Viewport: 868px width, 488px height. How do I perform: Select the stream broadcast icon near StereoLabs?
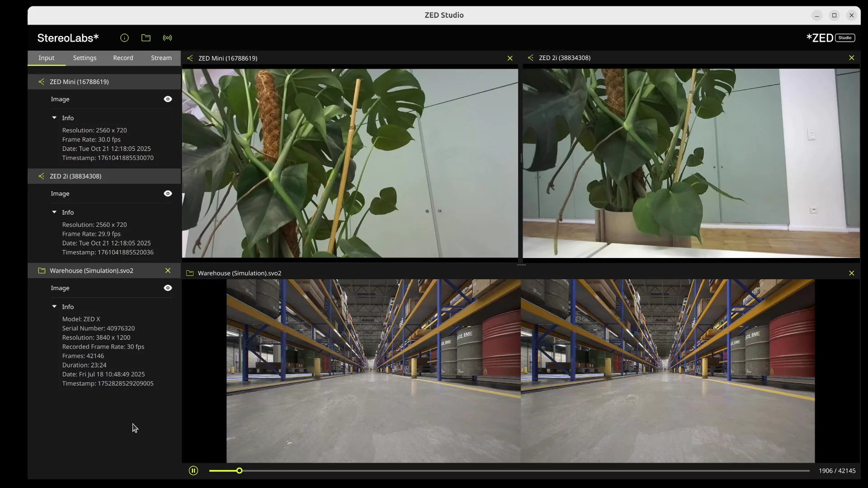pos(167,38)
